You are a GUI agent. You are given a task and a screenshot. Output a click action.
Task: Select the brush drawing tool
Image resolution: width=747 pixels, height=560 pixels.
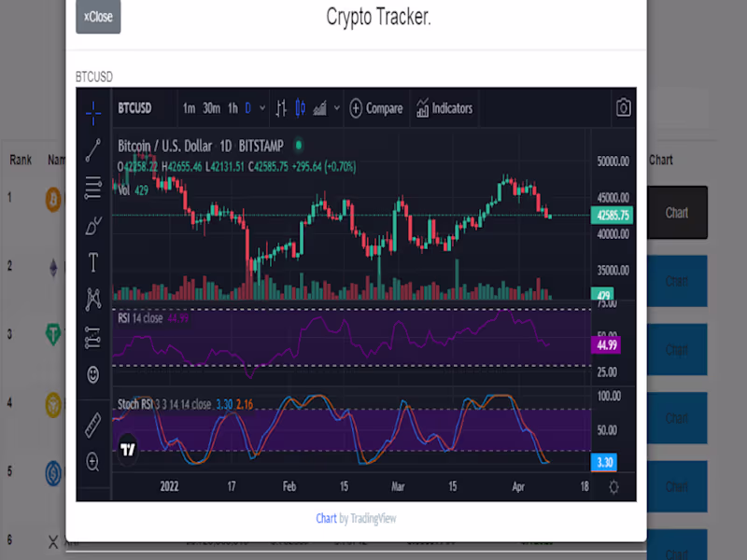coord(92,224)
